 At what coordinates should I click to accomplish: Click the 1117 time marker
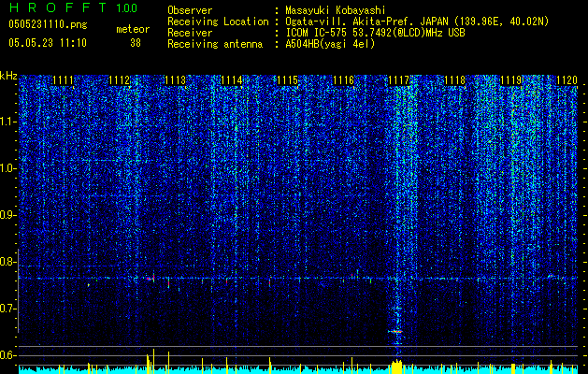398,80
